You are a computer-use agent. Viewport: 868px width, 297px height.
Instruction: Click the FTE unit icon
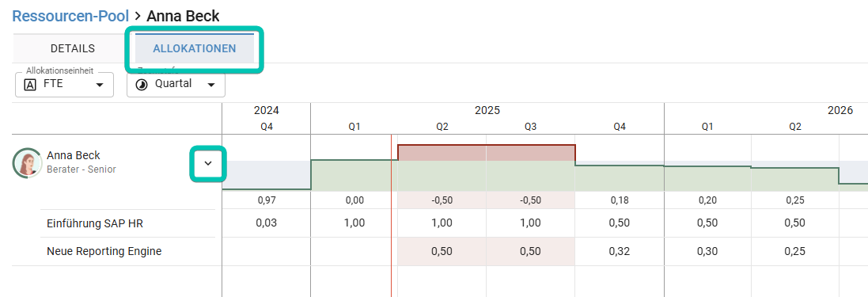[x=31, y=85]
